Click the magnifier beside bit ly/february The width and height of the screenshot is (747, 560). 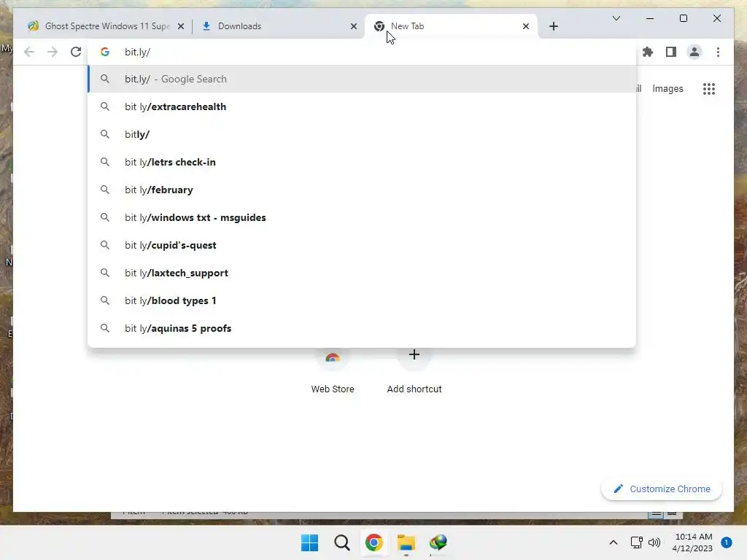click(x=105, y=190)
